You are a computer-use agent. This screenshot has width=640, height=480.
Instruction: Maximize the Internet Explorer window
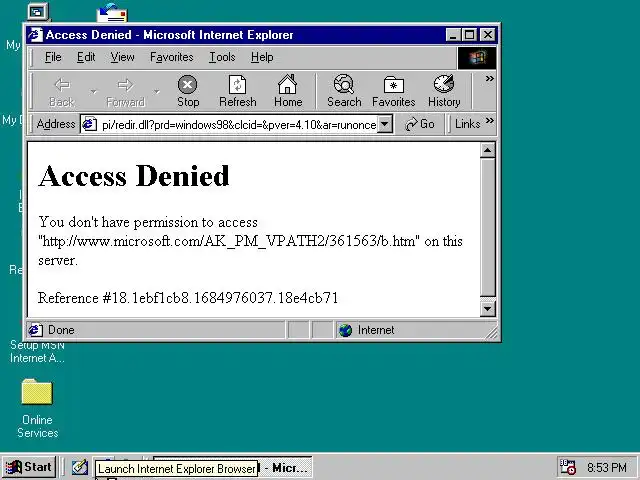469,35
